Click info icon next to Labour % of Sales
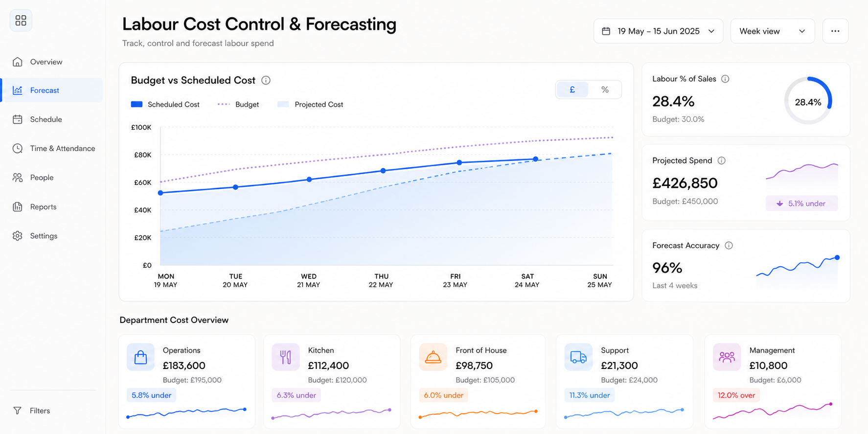This screenshot has height=434, width=868. coord(725,79)
